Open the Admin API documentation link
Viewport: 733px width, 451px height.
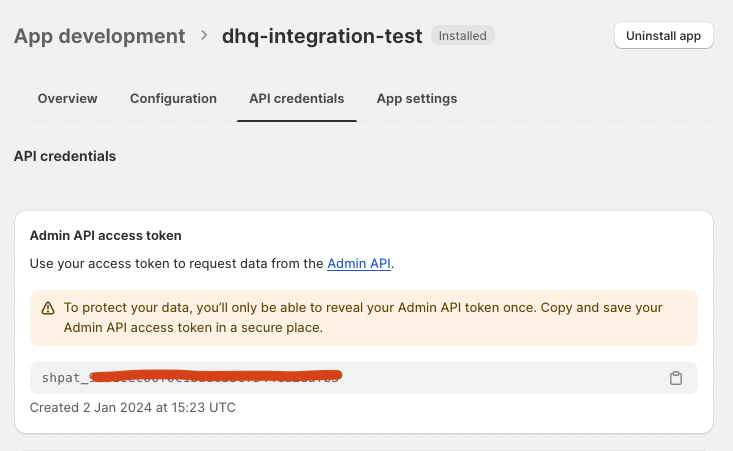click(x=359, y=264)
